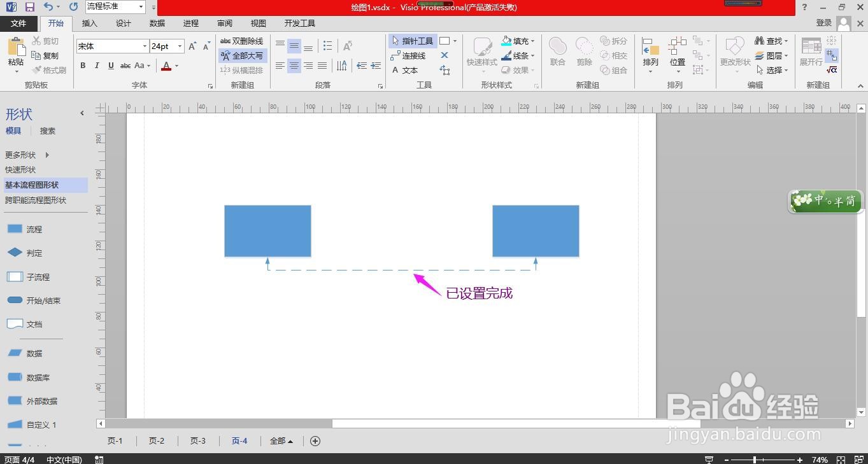This screenshot has width=868, height=464.
Task: Click the Sign in (登录) link
Action: click(x=824, y=23)
